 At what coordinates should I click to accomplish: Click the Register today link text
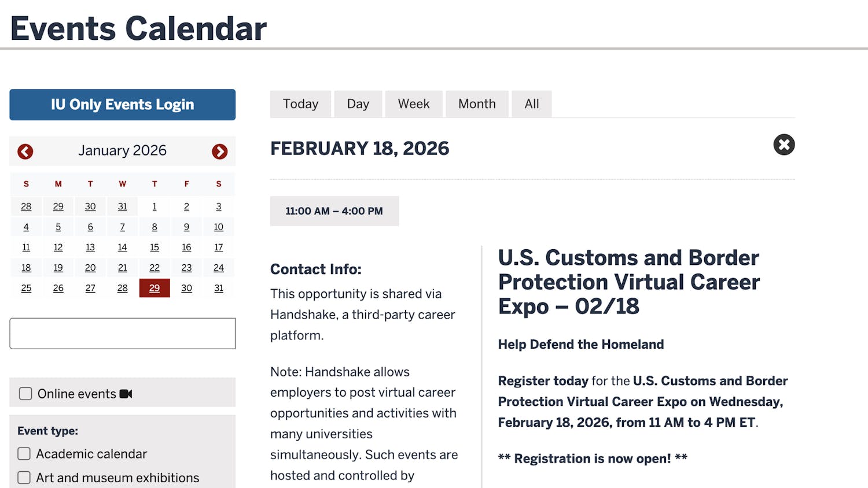coord(543,381)
